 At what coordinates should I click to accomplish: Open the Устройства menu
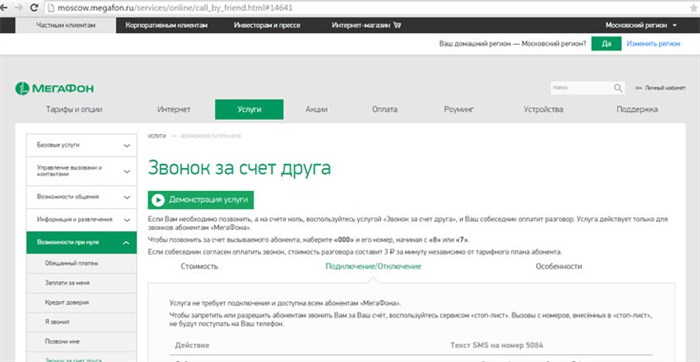point(543,109)
